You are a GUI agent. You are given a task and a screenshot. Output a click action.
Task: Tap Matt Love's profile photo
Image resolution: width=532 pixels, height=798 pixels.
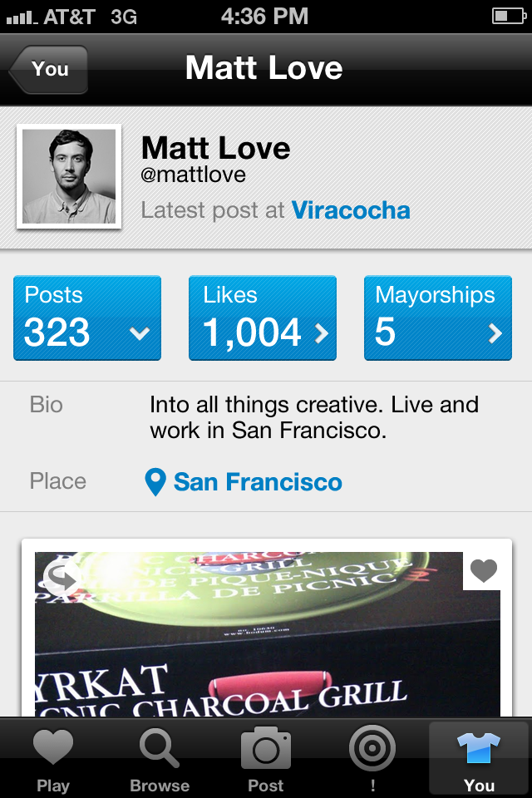(x=69, y=176)
